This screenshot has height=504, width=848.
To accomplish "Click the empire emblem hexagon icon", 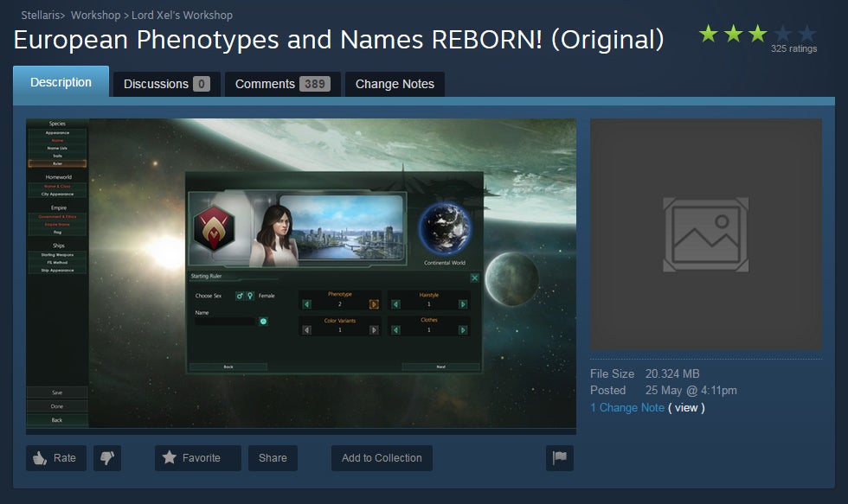I will 215,228.
